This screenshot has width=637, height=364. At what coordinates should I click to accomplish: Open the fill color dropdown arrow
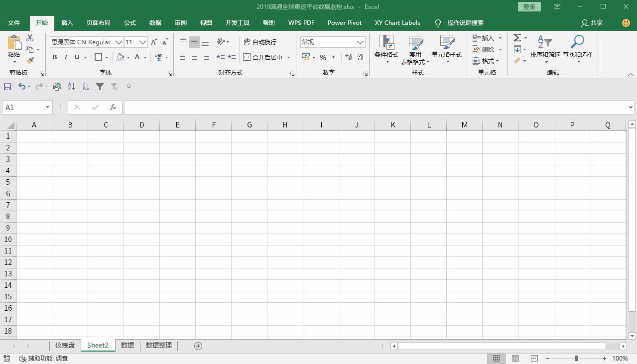[x=127, y=57]
